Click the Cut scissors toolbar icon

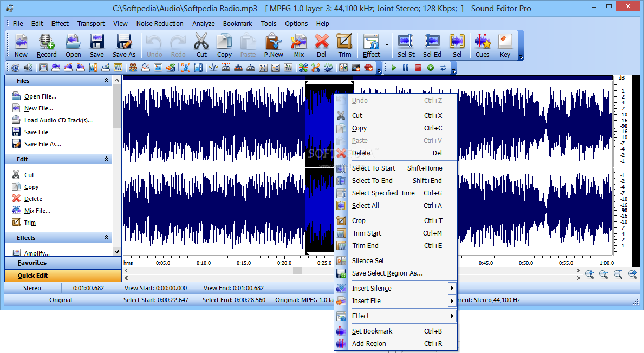coord(201,45)
